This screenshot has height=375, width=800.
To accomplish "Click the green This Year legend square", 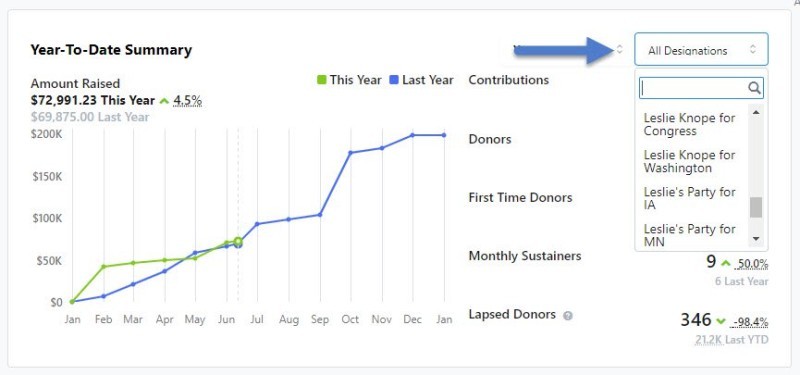I will coord(321,80).
